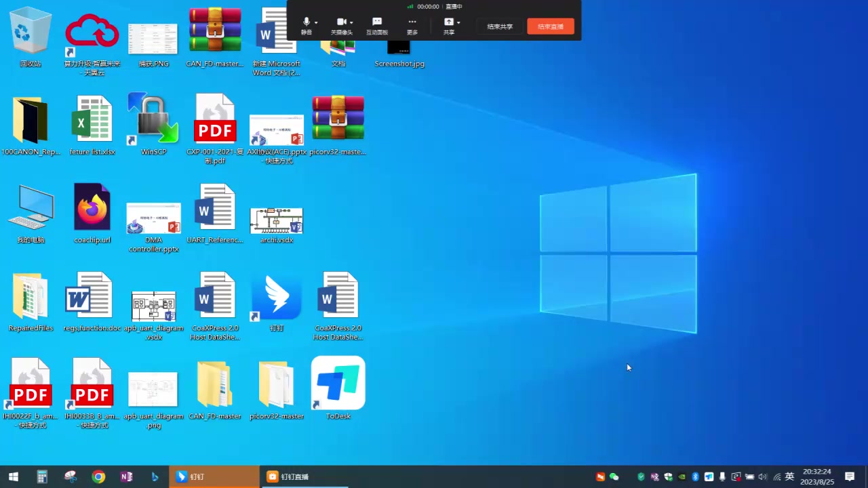Open the Wi-Fi network tray icon

point(776,477)
